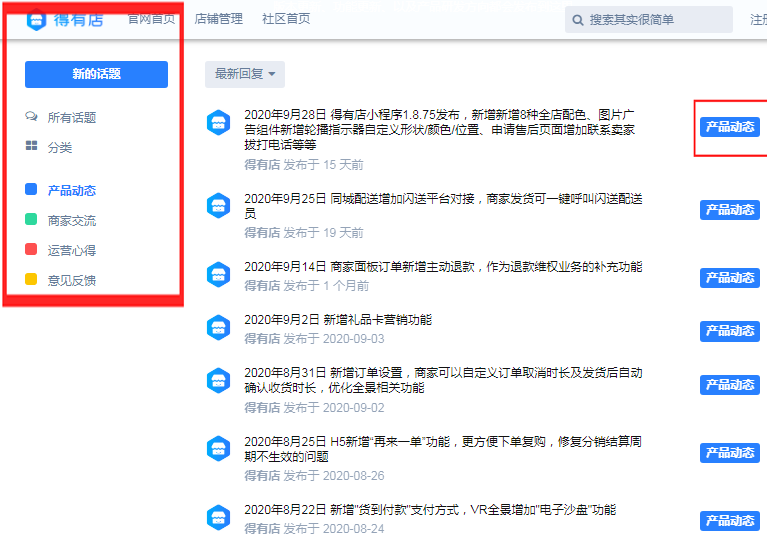
Task: Click avatar icon of the 9月14日 post
Action: (x=219, y=275)
